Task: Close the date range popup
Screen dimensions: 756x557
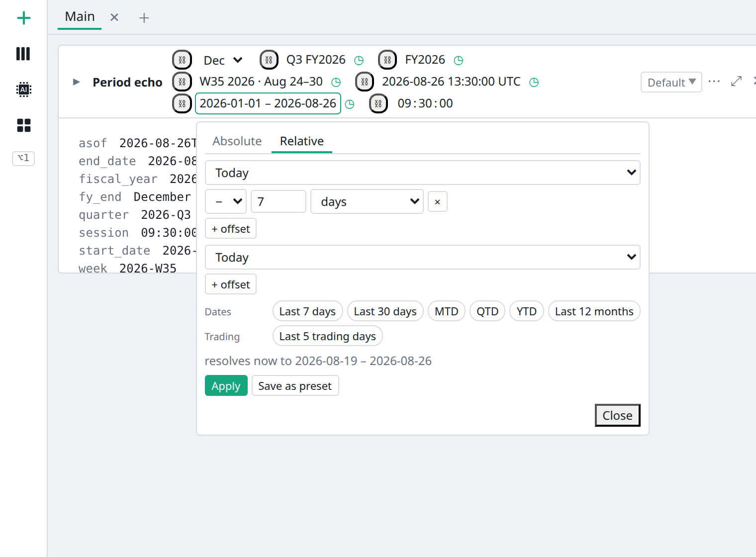Action: [618, 415]
